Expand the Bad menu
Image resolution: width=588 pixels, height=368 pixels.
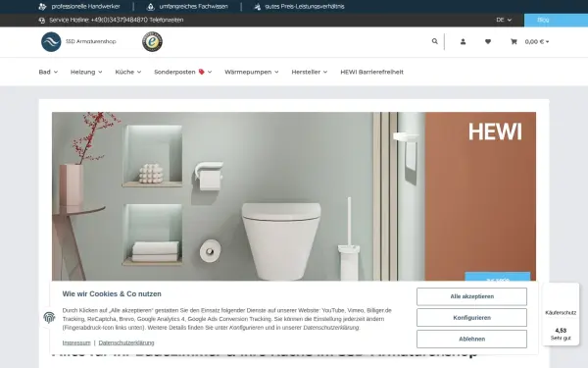(48, 72)
